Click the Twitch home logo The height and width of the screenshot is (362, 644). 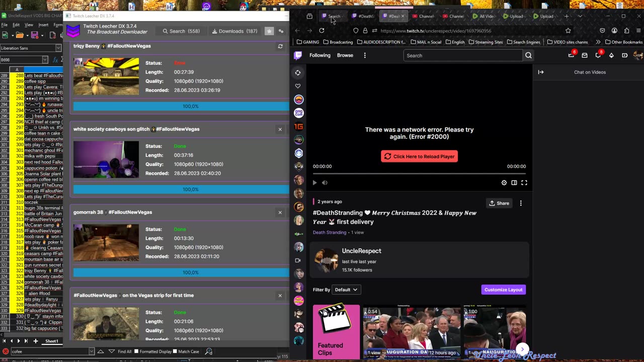(298, 55)
